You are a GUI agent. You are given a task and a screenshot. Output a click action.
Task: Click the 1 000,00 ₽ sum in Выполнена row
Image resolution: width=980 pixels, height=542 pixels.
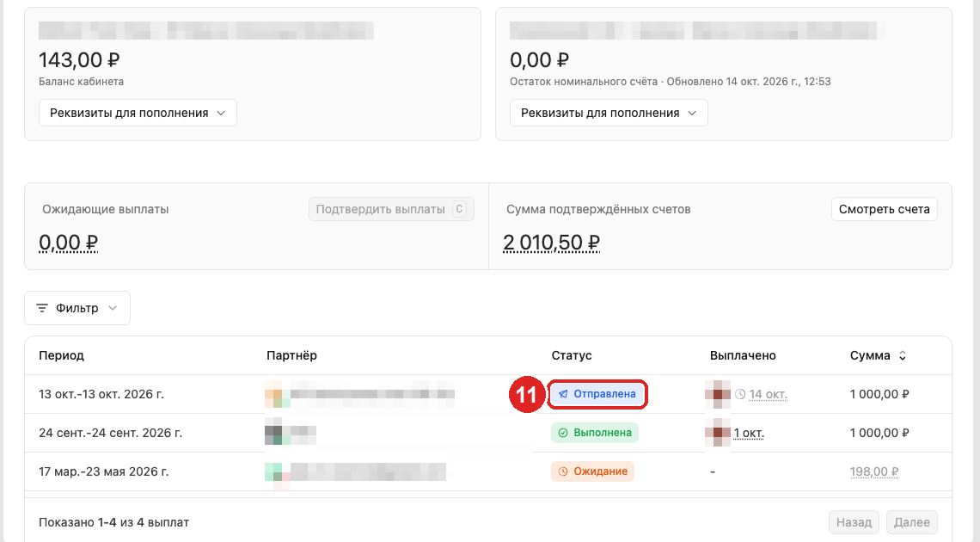coord(879,434)
